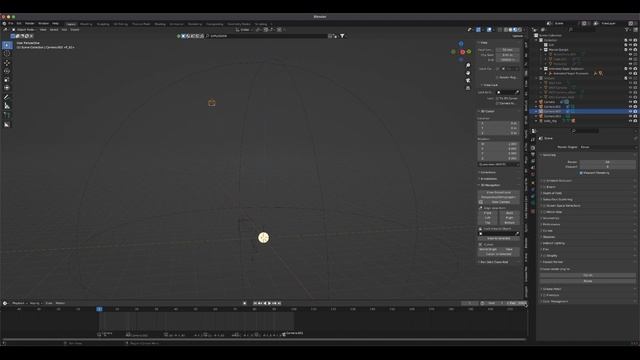Click the Camera.003 timeline marker
Viewport: 640px width, 360px height.
294,333
